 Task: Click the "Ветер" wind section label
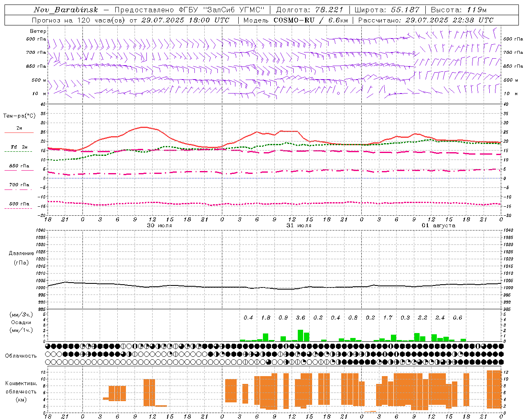coord(38,31)
